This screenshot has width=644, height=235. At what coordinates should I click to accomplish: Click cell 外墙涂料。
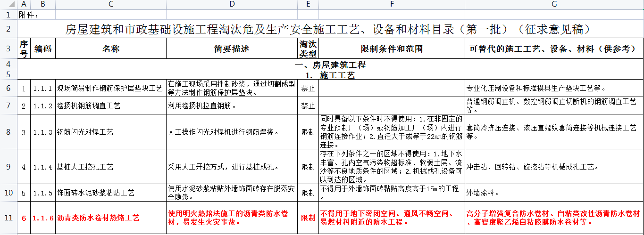coord(554,193)
